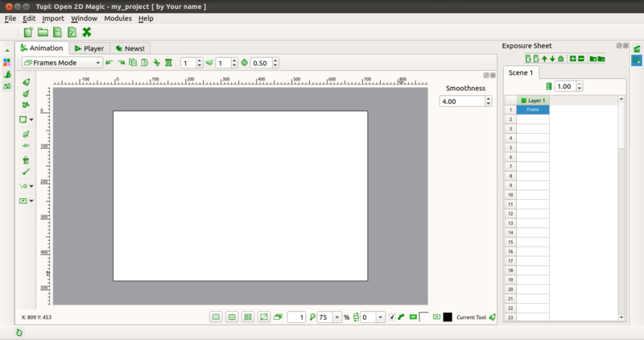Open the rotation angle dropdown showing 0
Image resolution: width=644 pixels, height=340 pixels.
(x=380, y=317)
